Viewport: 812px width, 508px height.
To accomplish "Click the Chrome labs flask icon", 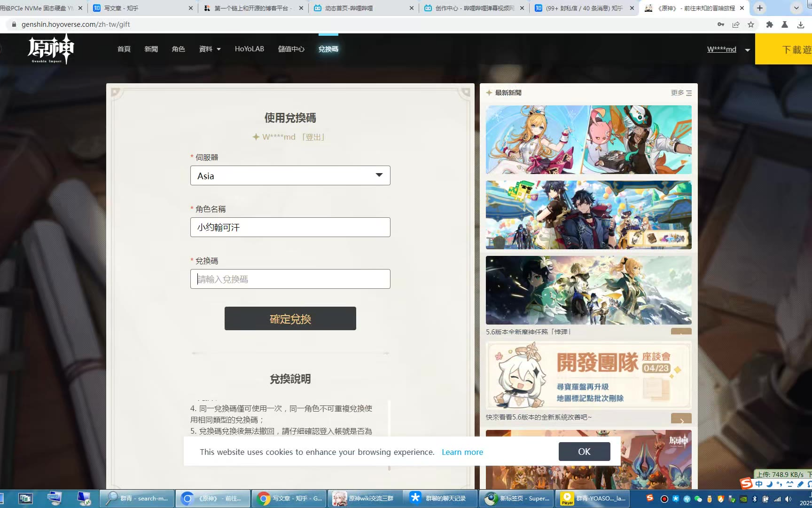I will tap(785, 24).
